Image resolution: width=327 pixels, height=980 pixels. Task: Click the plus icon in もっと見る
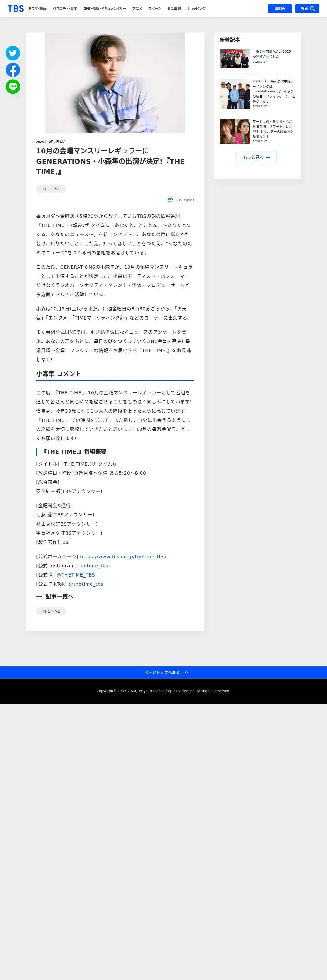268,157
